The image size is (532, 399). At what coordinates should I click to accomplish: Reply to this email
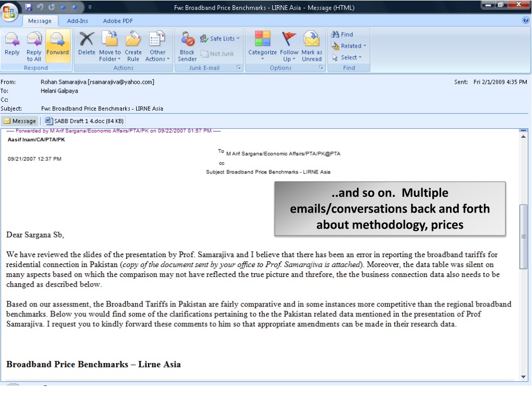point(12,46)
